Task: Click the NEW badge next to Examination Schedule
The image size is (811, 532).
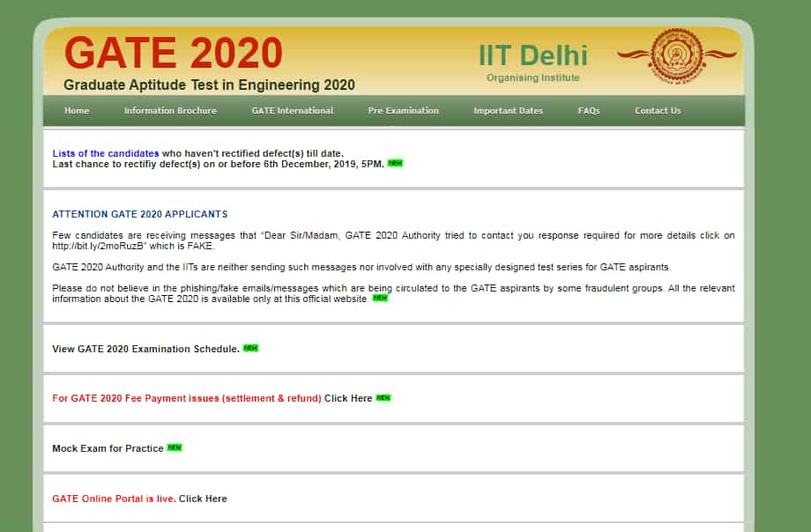Action: [x=250, y=347]
